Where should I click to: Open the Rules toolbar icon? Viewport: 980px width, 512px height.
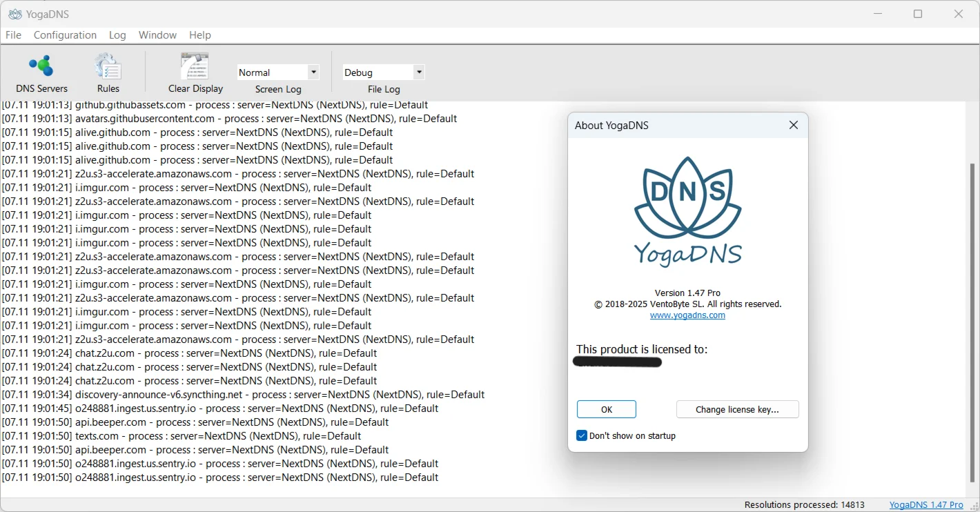click(x=108, y=73)
